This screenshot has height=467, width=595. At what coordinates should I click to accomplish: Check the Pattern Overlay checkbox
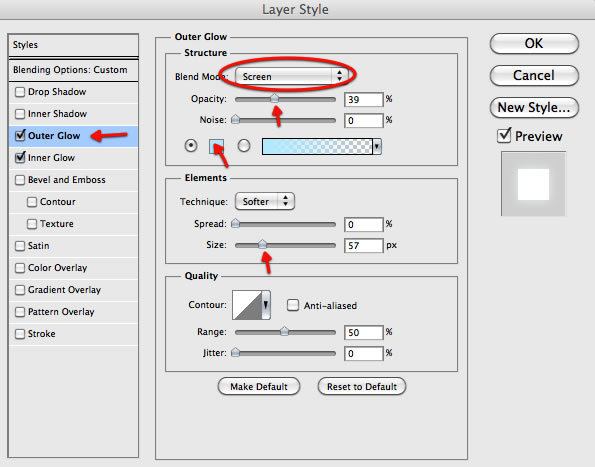pos(20,312)
